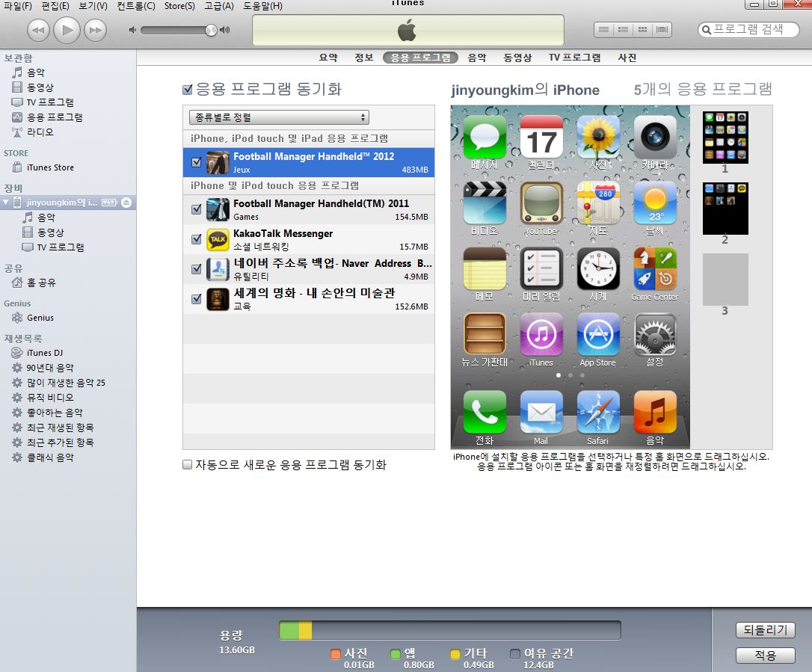Switch to the 음악 tab
This screenshot has width=812, height=672.
[477, 58]
